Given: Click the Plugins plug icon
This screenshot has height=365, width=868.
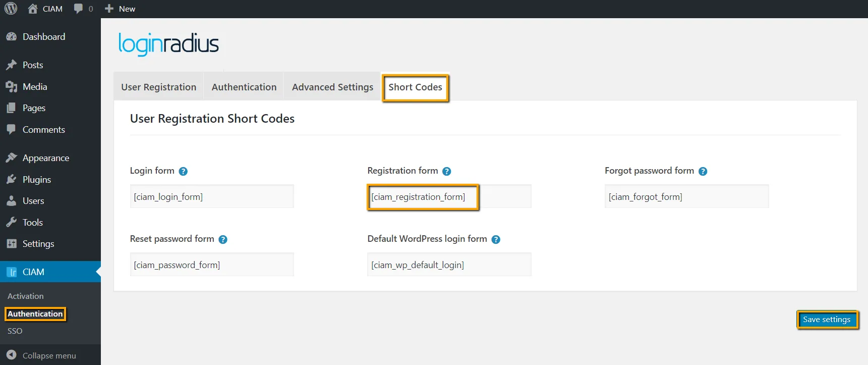Looking at the screenshot, I should (11, 180).
